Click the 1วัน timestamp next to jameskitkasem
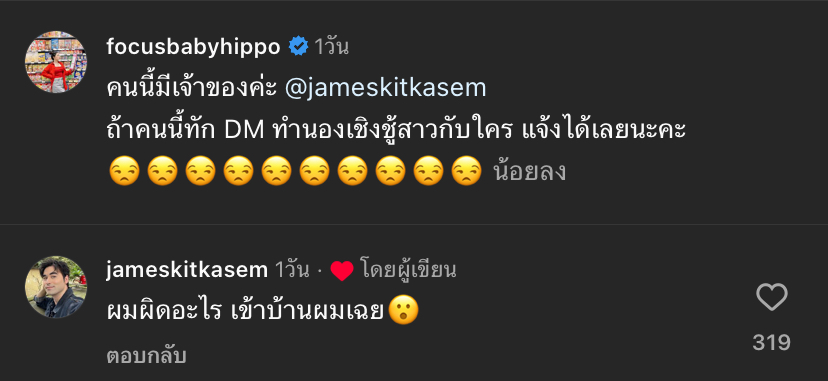The image size is (828, 381). [291, 271]
